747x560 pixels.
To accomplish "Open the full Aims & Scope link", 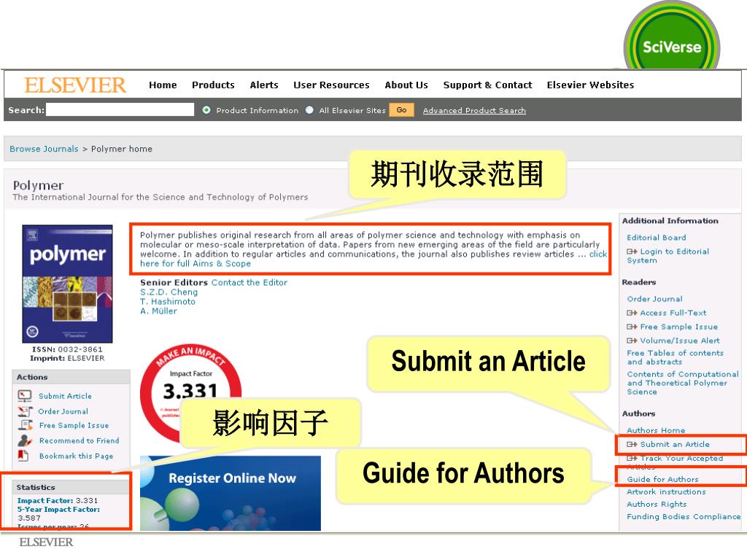I will pos(196,263).
